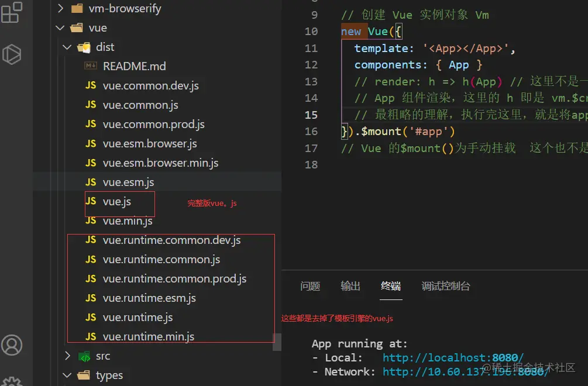The width and height of the screenshot is (588, 386).
Task: Open vue.runtime.common.prod.js file
Action: pyautogui.click(x=174, y=279)
